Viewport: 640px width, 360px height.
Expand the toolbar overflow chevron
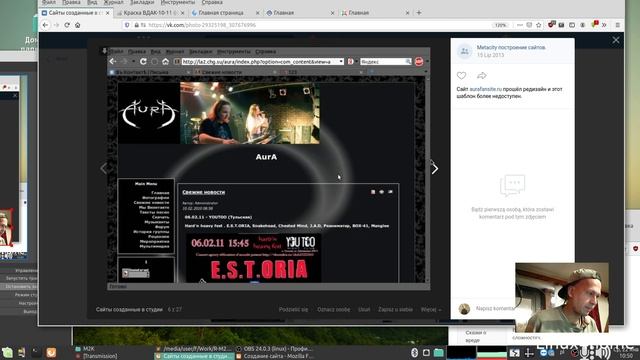click(604, 25)
